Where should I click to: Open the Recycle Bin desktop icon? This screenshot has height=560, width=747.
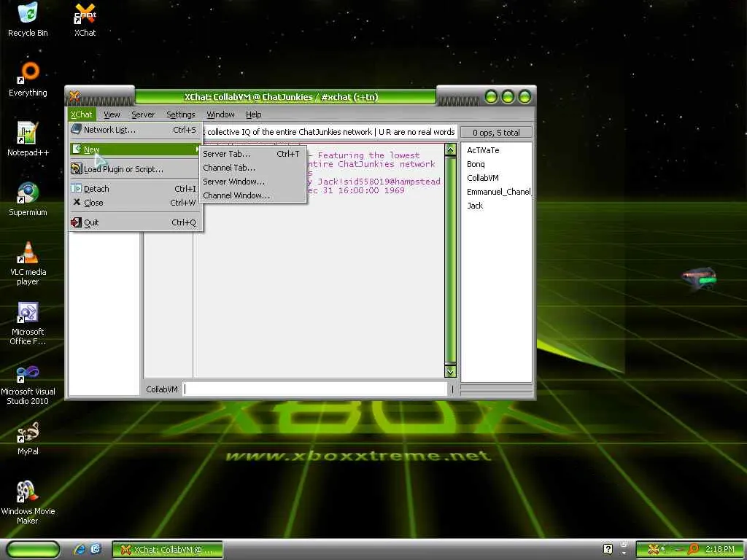point(28,20)
